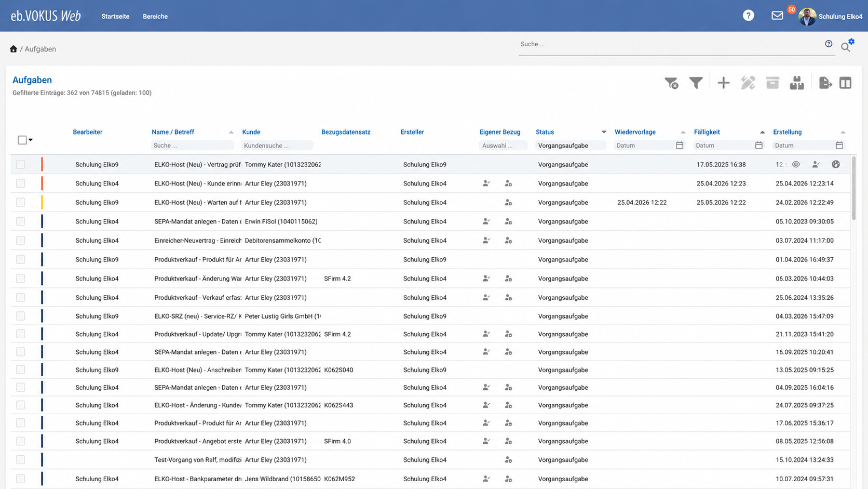Toggle the column layout icon
Image resolution: width=868 pixels, height=489 pixels.
pos(845,83)
